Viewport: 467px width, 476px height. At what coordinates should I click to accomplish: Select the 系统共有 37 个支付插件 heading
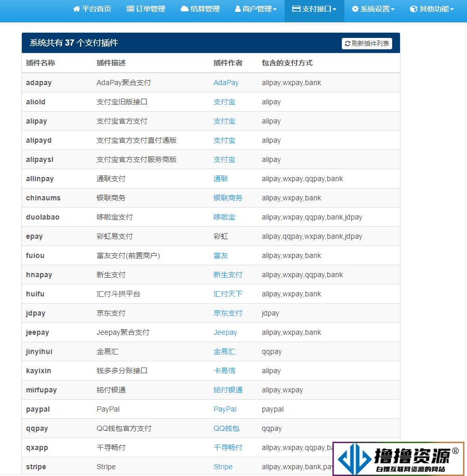[74, 43]
